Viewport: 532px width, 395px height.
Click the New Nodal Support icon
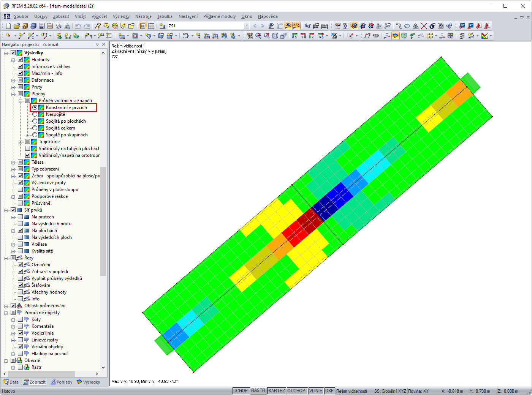point(59,36)
